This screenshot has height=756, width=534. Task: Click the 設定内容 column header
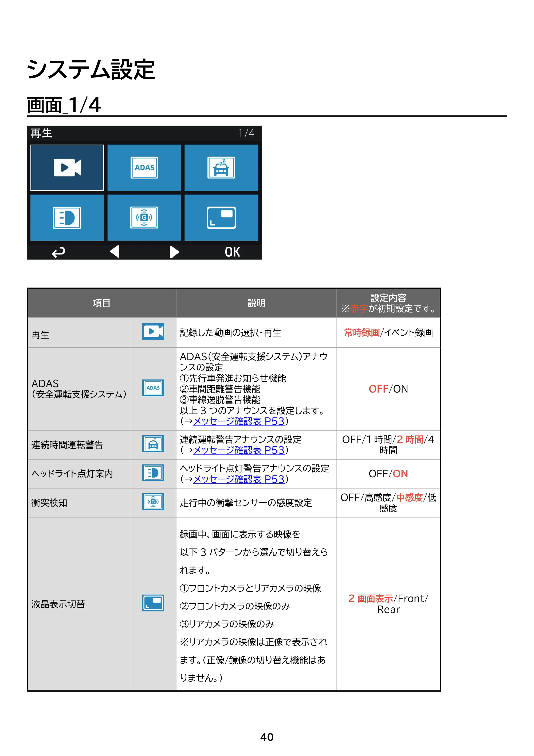[x=388, y=303]
